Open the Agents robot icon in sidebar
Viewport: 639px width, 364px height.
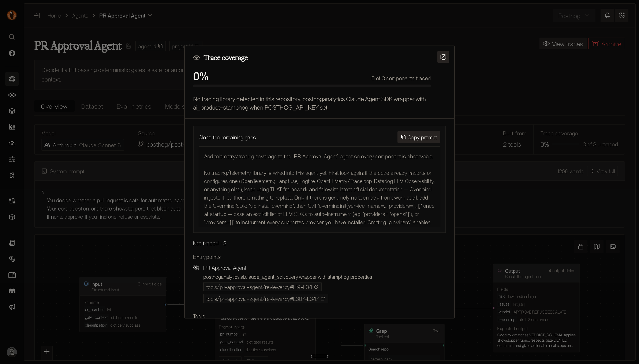point(12,79)
